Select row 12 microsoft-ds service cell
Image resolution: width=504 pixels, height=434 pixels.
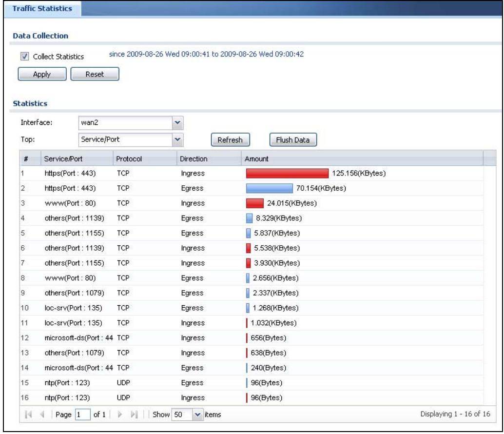point(78,338)
